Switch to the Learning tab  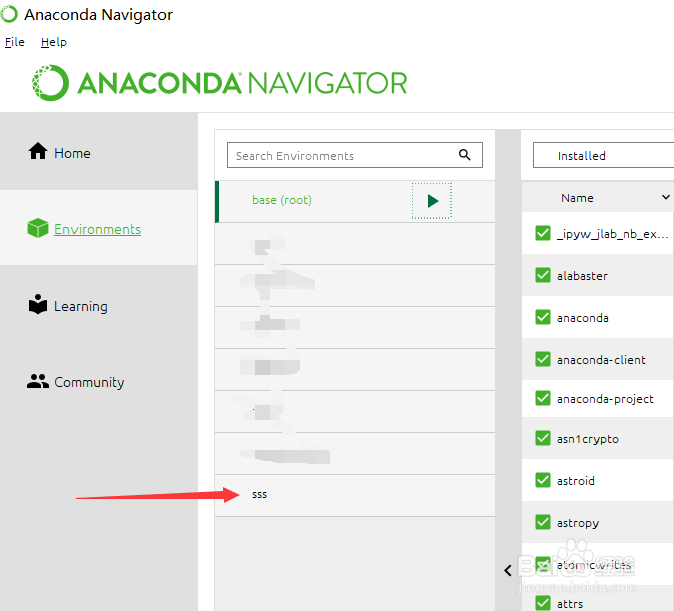point(81,306)
